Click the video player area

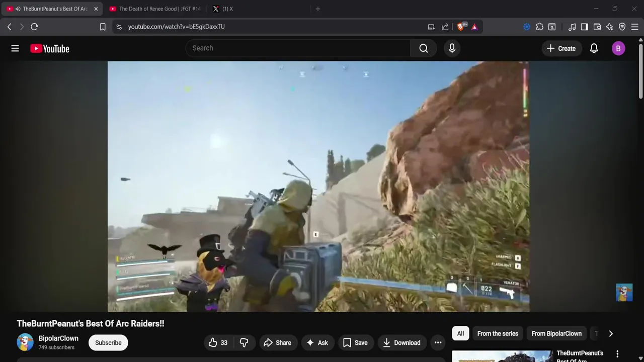(318, 187)
